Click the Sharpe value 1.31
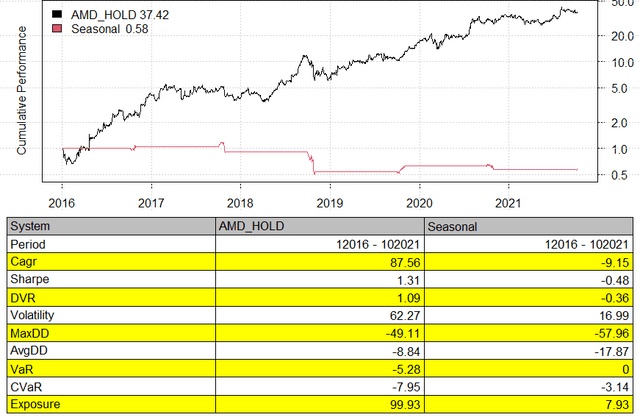This screenshot has height=420, width=640. (409, 280)
